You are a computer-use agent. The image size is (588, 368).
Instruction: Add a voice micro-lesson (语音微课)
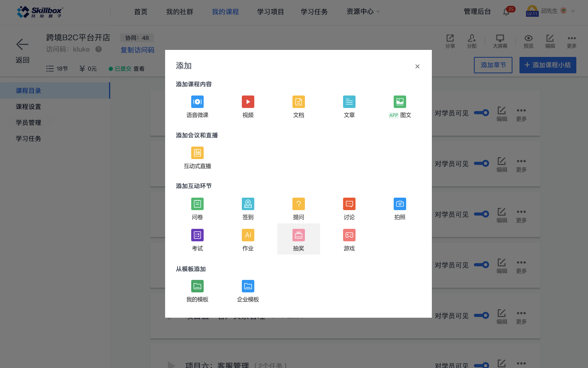click(x=197, y=102)
